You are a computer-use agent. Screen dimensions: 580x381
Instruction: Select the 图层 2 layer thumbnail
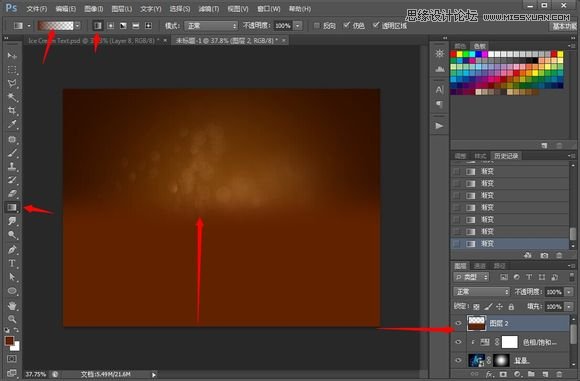pyautogui.click(x=476, y=323)
